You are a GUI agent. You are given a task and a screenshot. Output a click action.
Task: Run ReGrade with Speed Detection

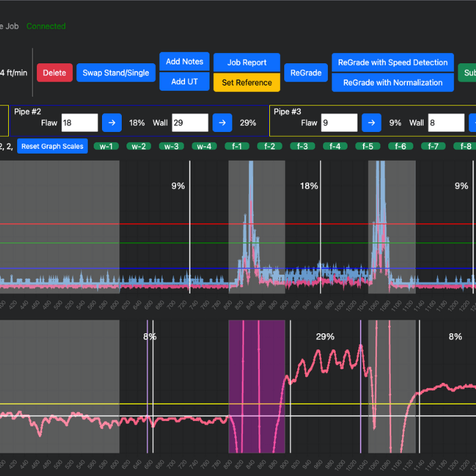pyautogui.click(x=392, y=63)
